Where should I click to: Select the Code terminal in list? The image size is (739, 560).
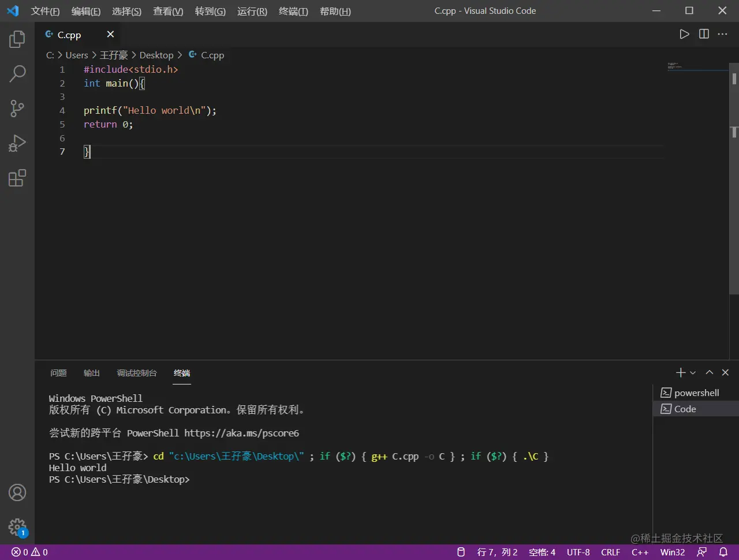pos(696,409)
